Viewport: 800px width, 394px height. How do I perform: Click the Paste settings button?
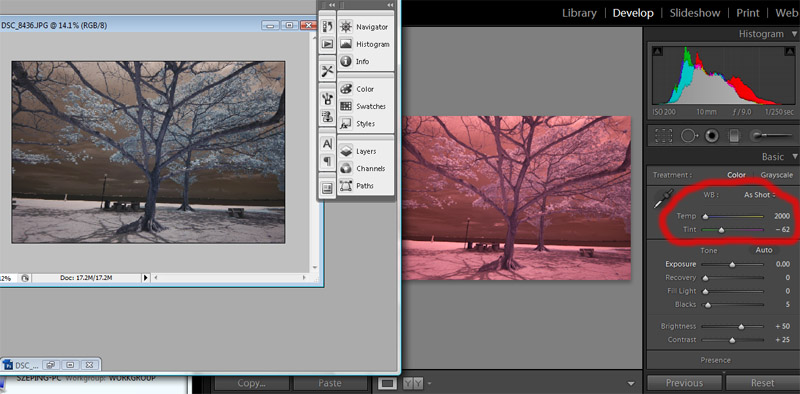[x=330, y=383]
